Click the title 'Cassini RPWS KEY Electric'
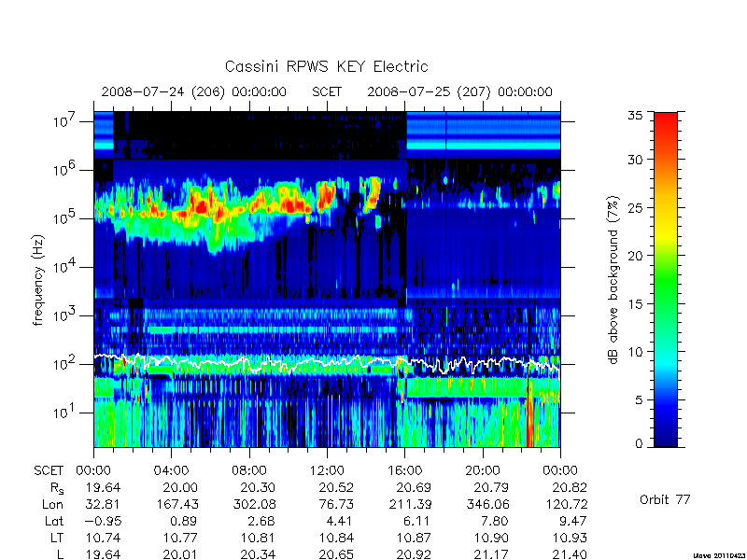The width and height of the screenshot is (747, 560). point(326,66)
